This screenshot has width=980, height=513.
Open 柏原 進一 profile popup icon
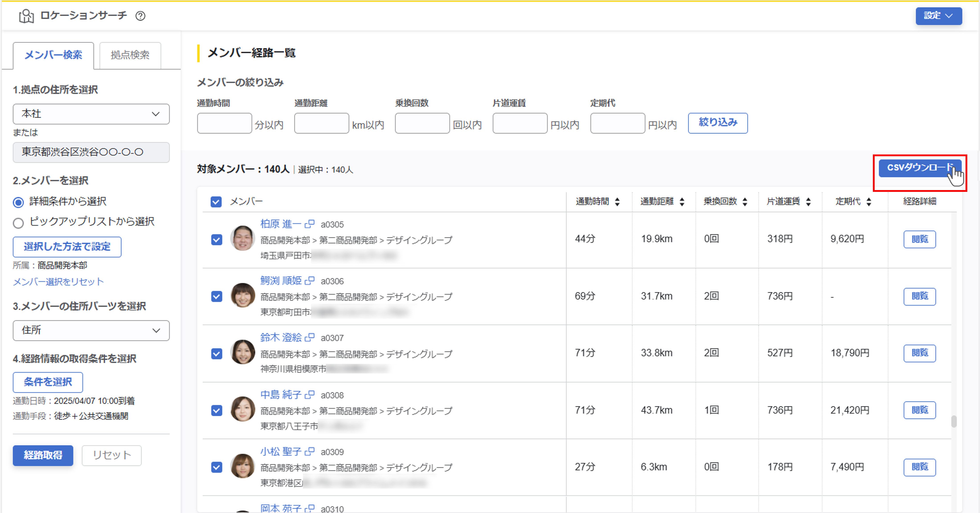pos(310,224)
